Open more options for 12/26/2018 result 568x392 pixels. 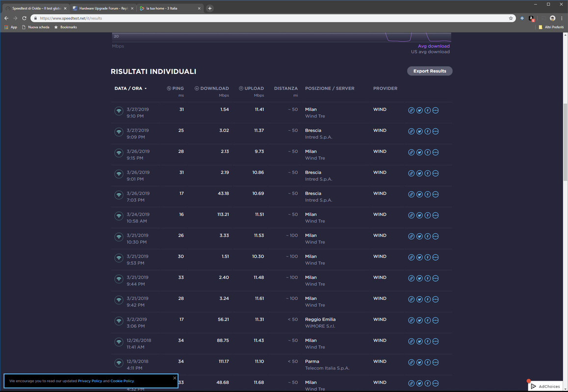click(436, 342)
